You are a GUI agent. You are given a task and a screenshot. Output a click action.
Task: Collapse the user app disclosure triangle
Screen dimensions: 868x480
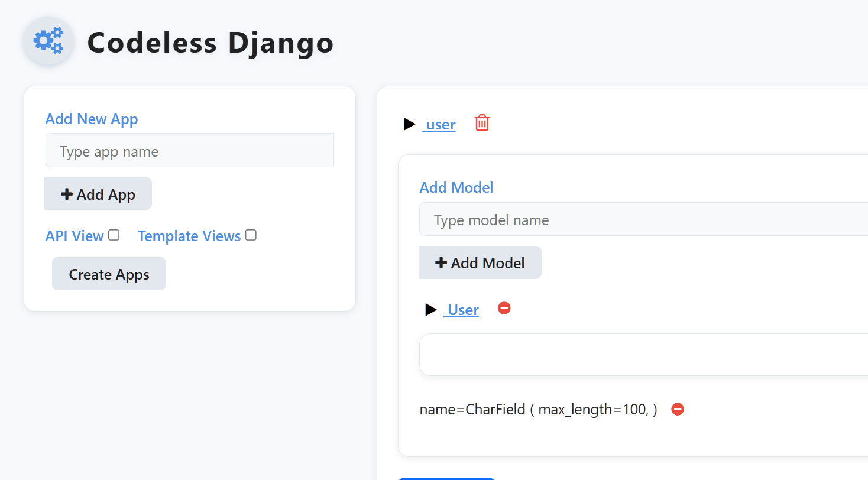click(409, 125)
